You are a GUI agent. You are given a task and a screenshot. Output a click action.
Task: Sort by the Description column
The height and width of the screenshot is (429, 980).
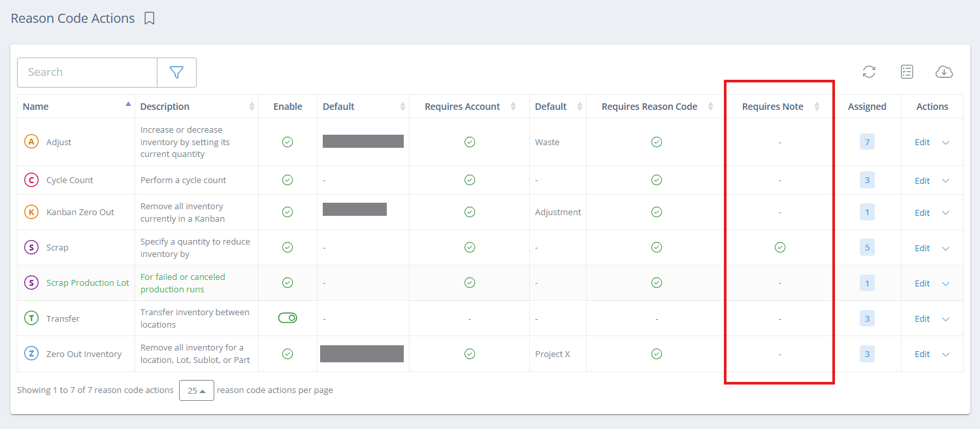[x=252, y=107]
